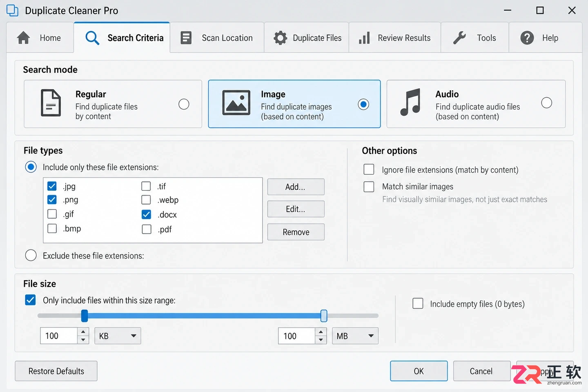This screenshot has width=588, height=392.
Task: Click the Review Results bar chart icon
Action: coord(364,38)
